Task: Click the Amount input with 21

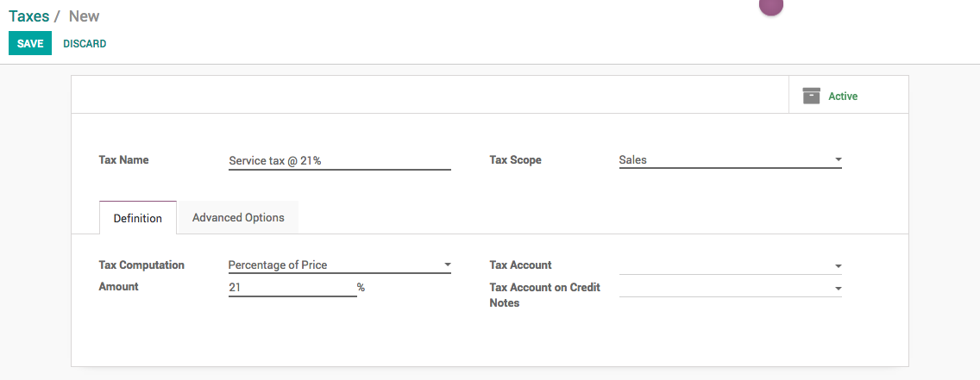Action: (292, 288)
